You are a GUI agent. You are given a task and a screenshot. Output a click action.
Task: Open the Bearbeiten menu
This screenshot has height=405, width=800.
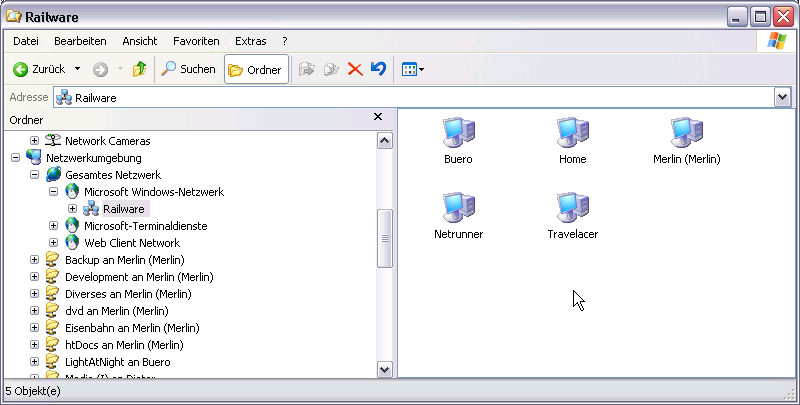(x=80, y=41)
